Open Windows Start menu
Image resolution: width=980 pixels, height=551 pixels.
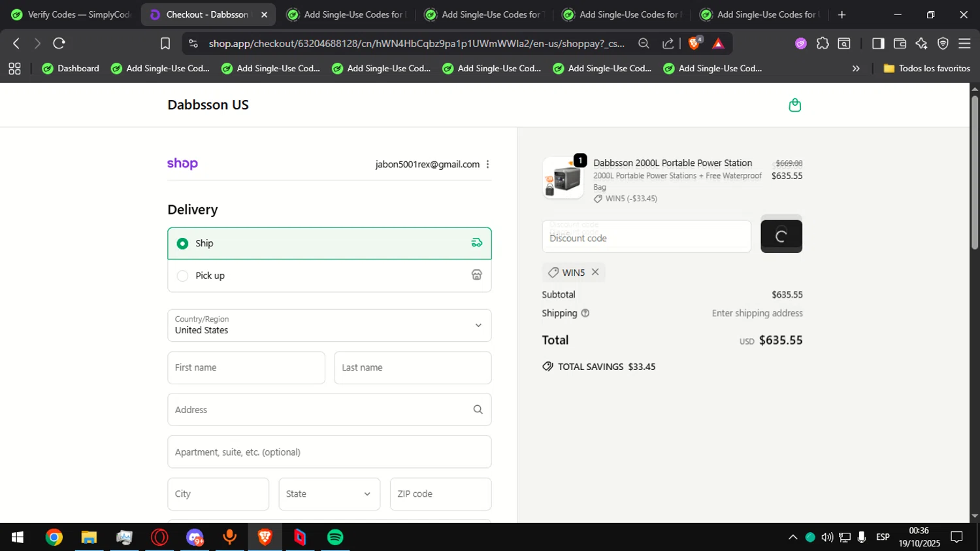18,537
